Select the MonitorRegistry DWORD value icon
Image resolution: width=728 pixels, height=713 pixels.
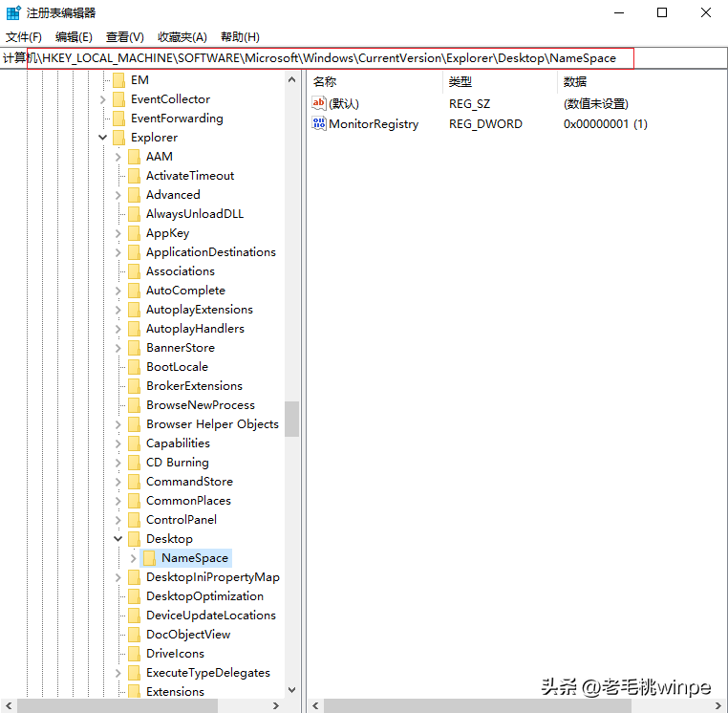[318, 123]
